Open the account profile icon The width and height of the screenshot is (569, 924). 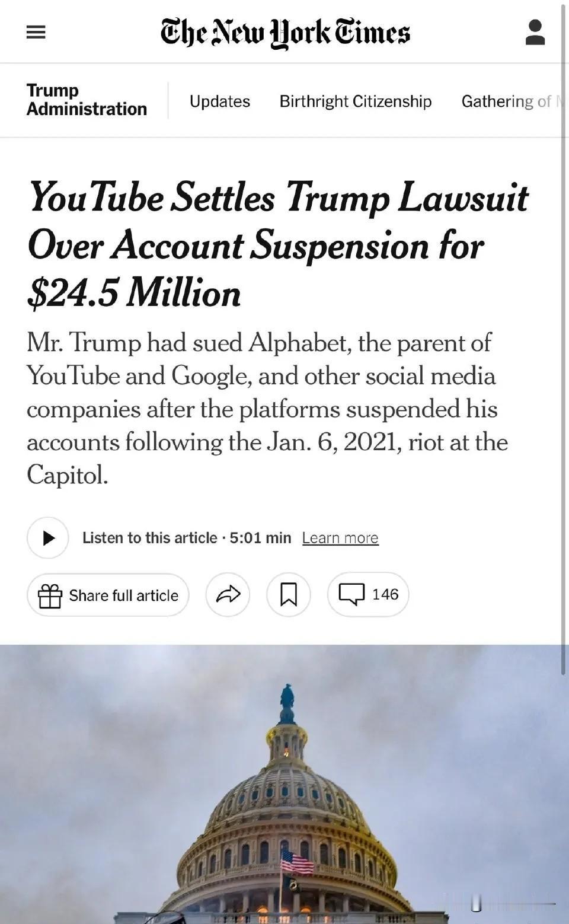(535, 32)
